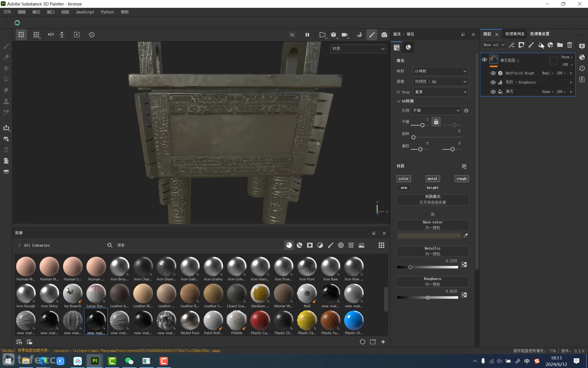Viewport: 588px width, 368px height.
Task: Expand All libraries tree
Action: [19, 245]
